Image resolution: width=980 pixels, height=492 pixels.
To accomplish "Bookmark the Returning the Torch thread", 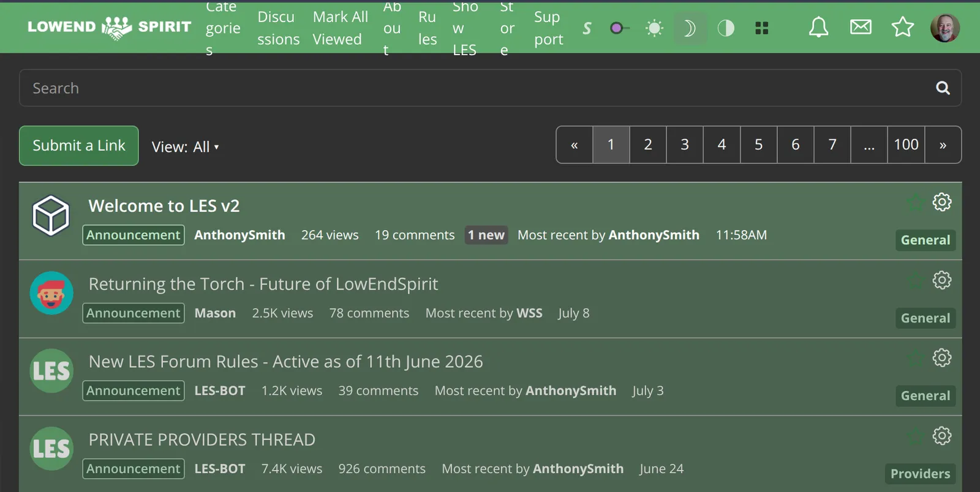I will (x=915, y=281).
